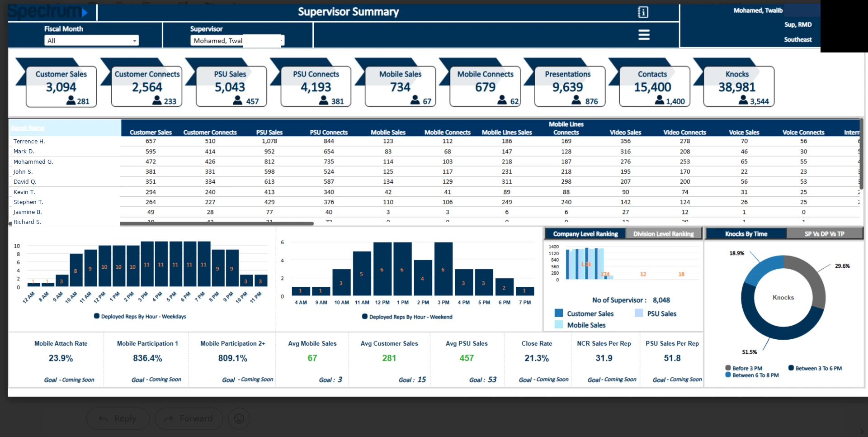Viewport: 868px width, 437px height.
Task: Select the SP Vs DP Vs TP tab
Action: pos(824,234)
